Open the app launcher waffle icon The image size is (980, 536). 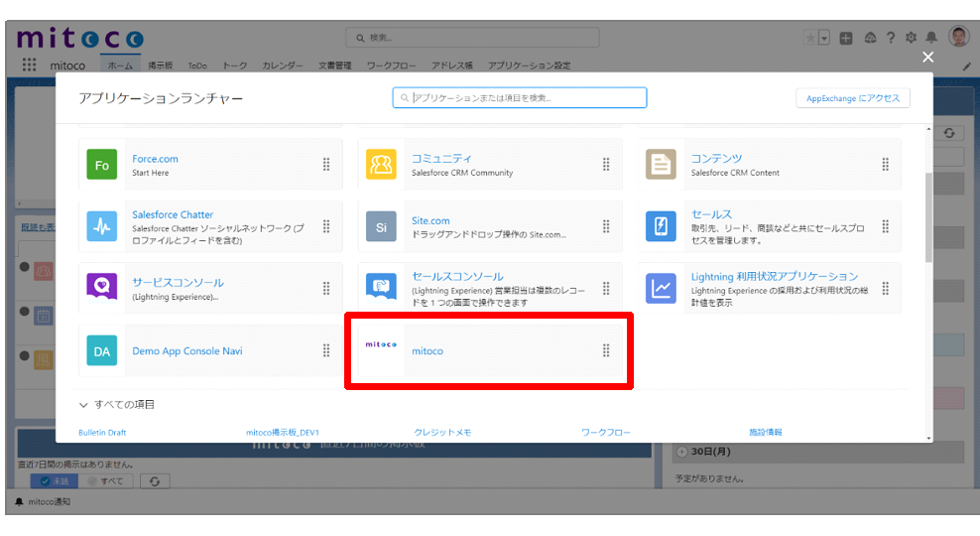[x=29, y=65]
